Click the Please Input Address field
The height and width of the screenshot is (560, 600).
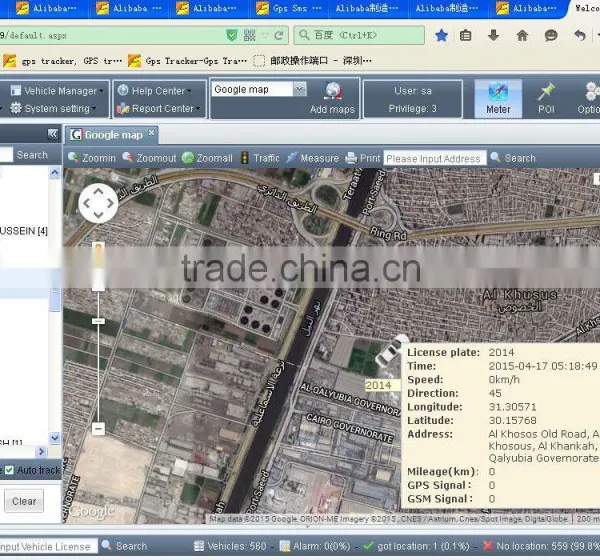point(435,158)
